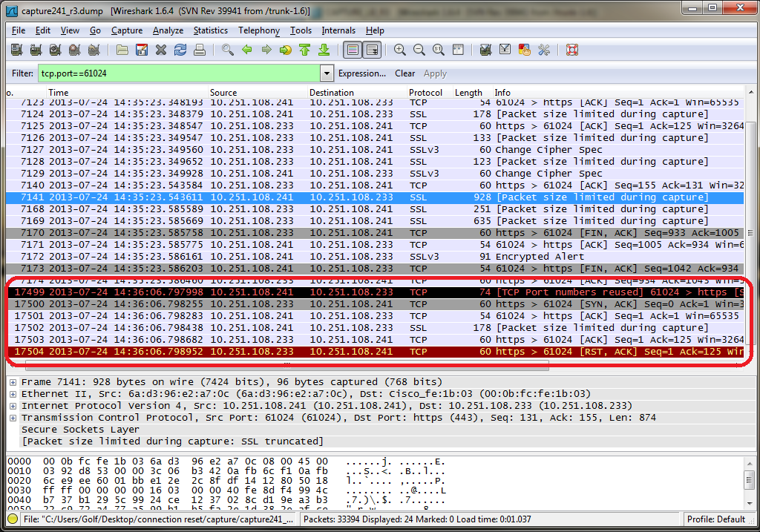Toggle packet list colorization
Viewport: 760px width, 532px height.
353,50
